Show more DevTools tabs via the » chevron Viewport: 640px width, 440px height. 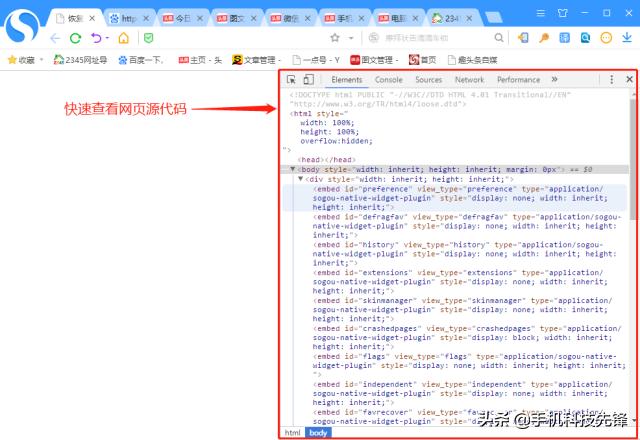[554, 79]
